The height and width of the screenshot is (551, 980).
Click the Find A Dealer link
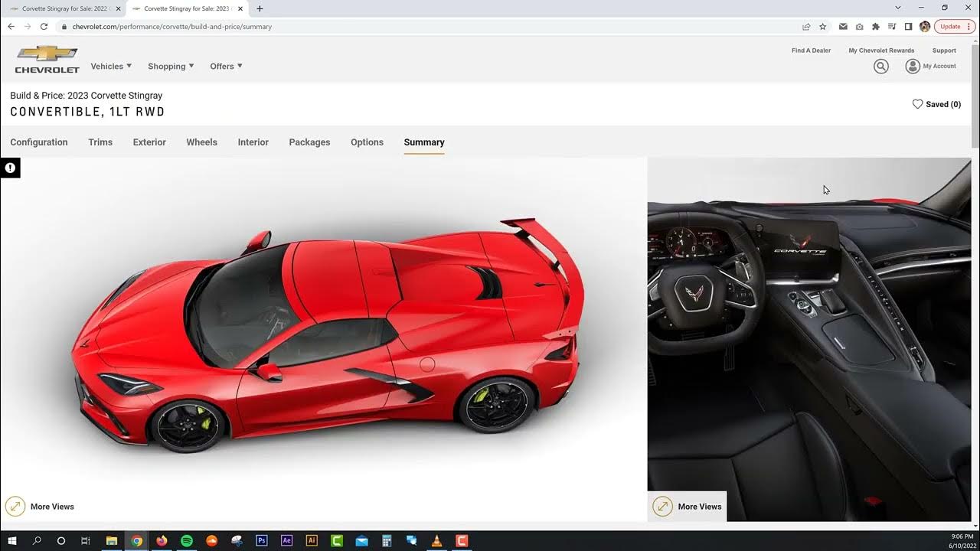click(811, 51)
